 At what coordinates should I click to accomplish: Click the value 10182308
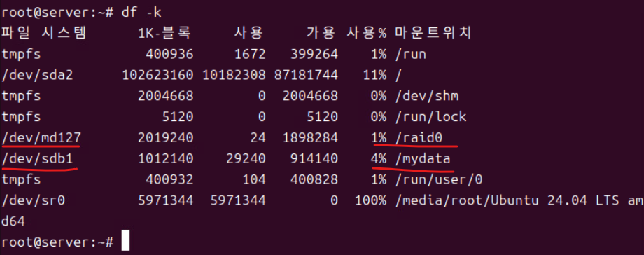coord(234,75)
